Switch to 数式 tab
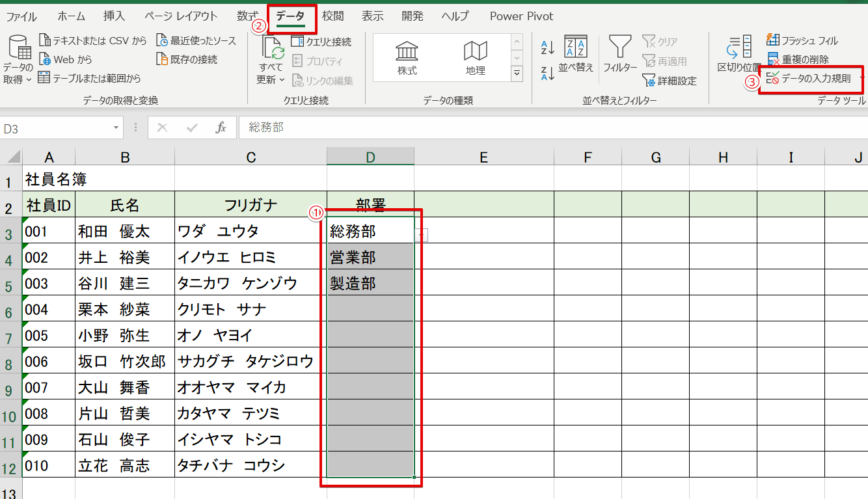Viewport: 868px width, 499px height. (x=247, y=16)
